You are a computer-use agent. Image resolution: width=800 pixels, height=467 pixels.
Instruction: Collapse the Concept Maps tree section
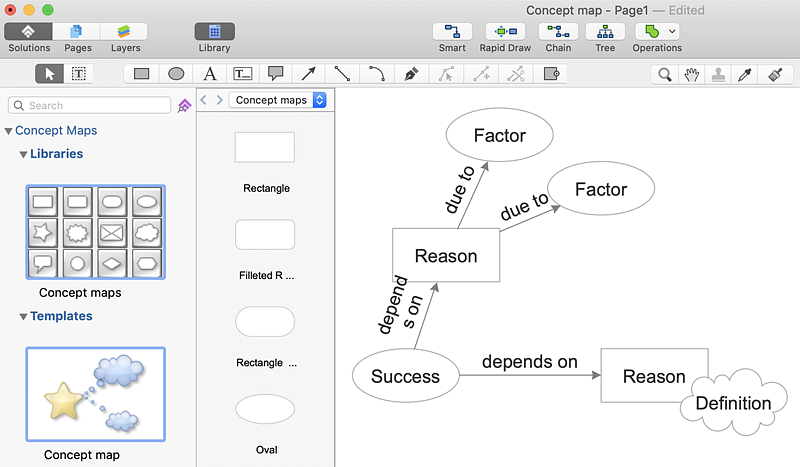click(x=9, y=131)
